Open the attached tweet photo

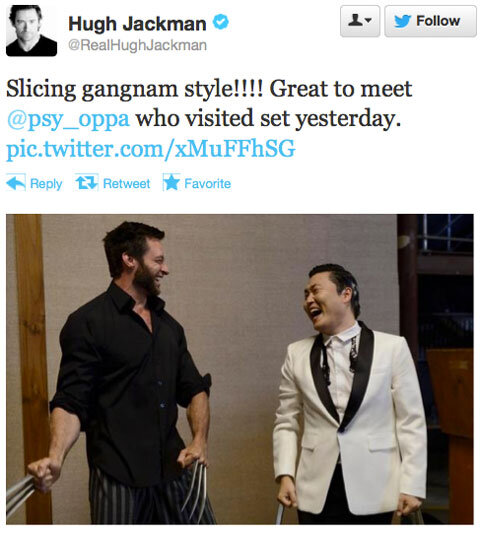click(x=240, y=369)
